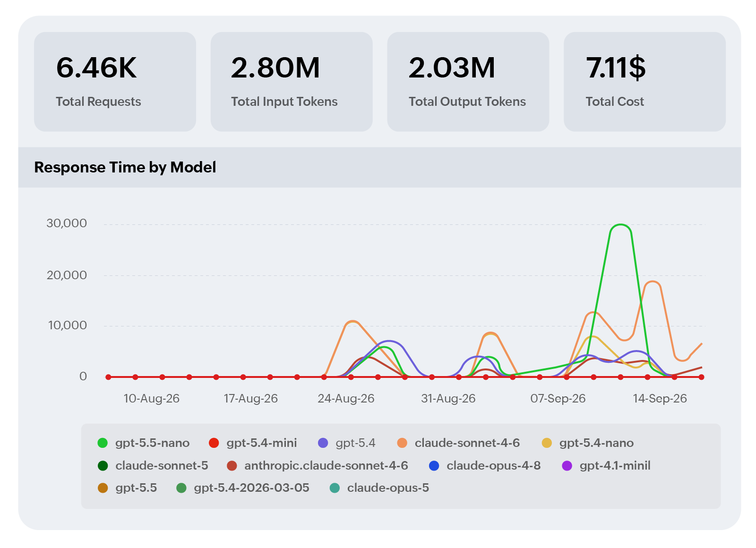Click claude-opus-5 legend label
756x548 pixels.
point(388,488)
